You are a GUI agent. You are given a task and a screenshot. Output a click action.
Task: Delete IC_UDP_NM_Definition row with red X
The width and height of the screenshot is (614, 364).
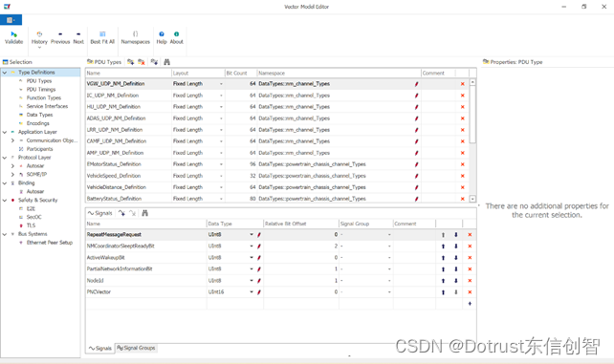click(x=463, y=96)
